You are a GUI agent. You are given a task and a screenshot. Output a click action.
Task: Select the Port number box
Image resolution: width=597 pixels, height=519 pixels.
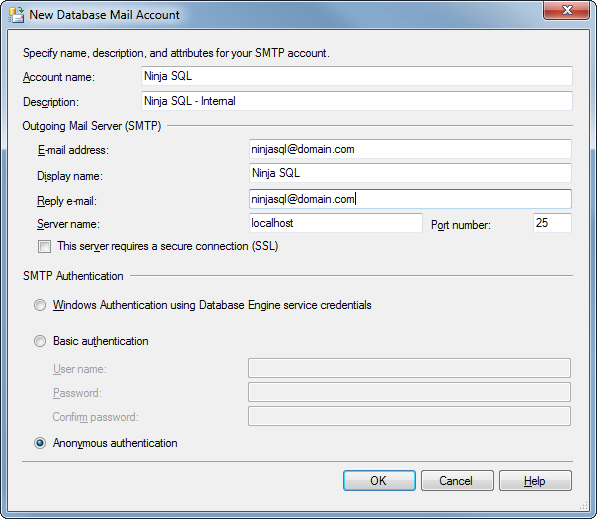[552, 223]
